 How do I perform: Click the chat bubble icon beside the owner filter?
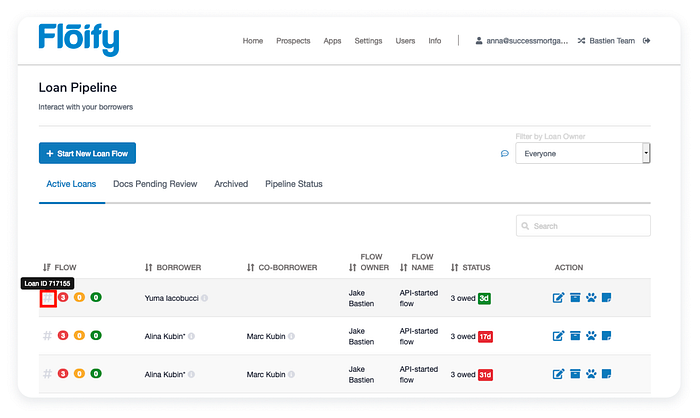coord(504,154)
